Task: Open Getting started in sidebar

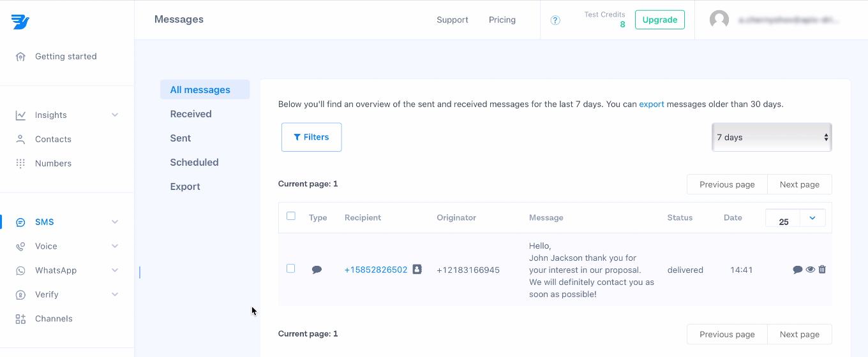Action: [x=66, y=57]
